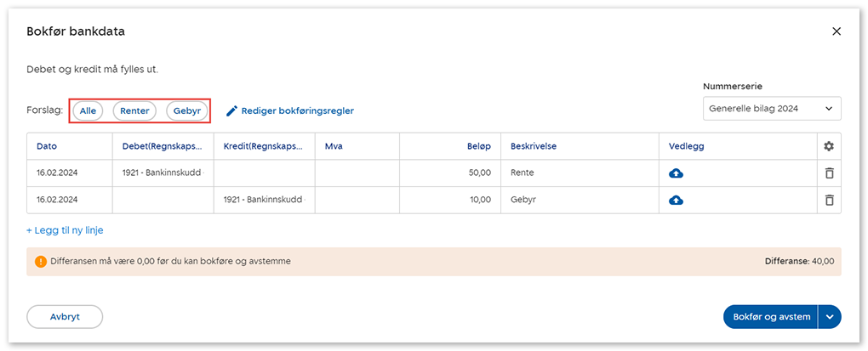Expand the Bokfør og avstem arrow menu

click(830, 317)
